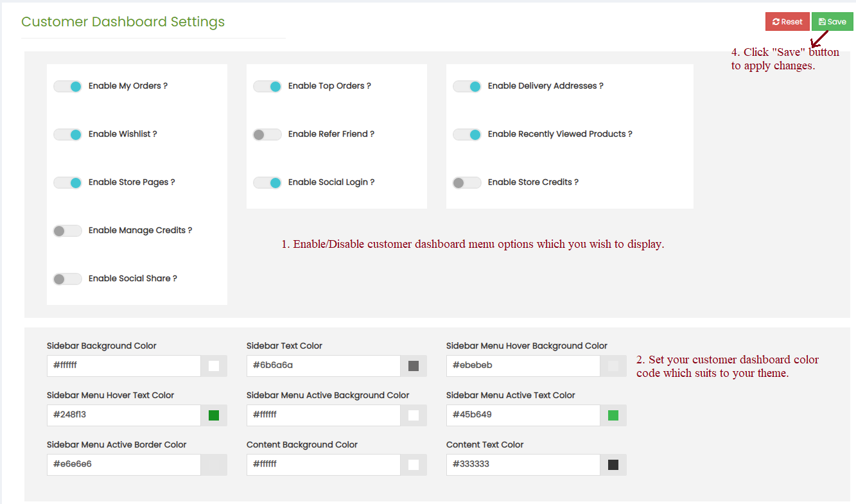Open Sidebar Menu Hover Background Color swatch

coord(613,366)
